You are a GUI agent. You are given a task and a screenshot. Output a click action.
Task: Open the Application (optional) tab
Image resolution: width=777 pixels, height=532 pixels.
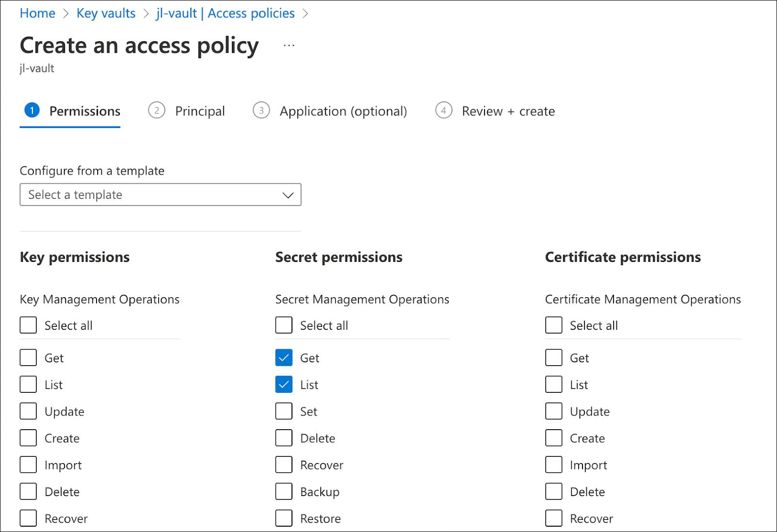point(343,112)
